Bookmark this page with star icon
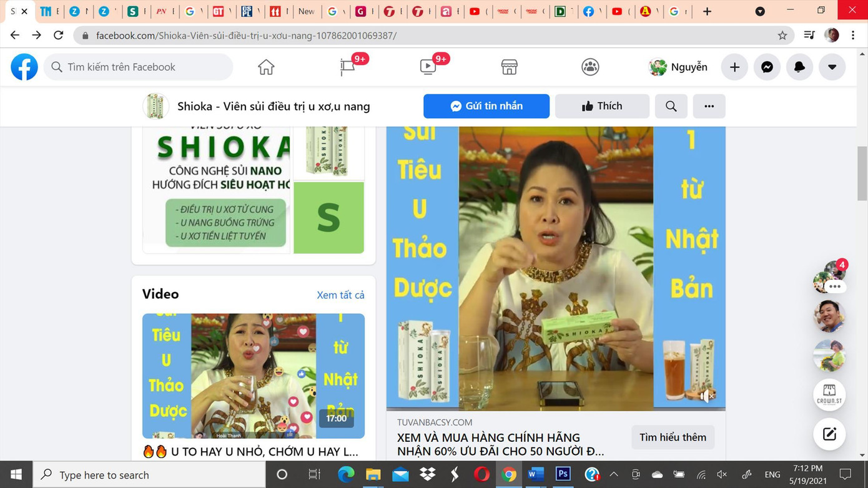This screenshot has width=868, height=488. pos(782,36)
